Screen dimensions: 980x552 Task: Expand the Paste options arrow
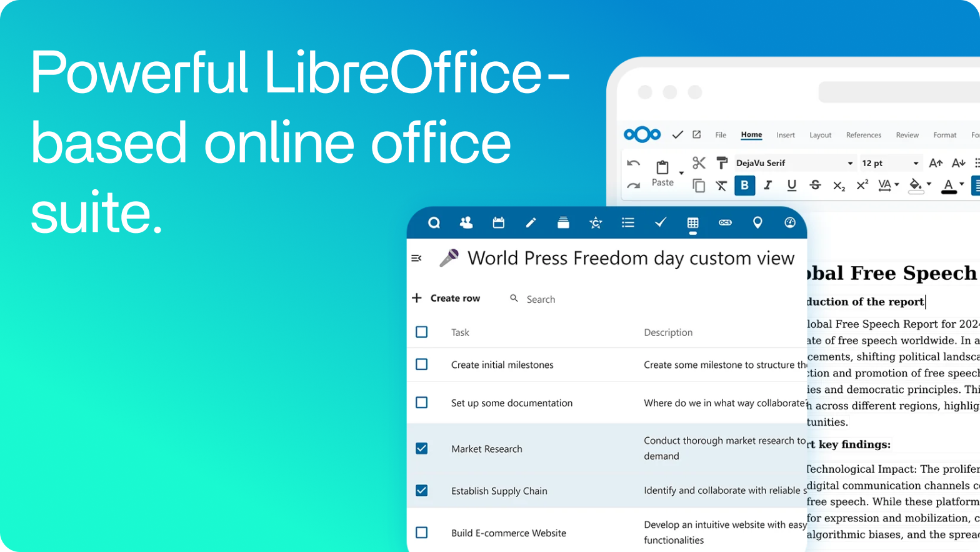(x=681, y=173)
